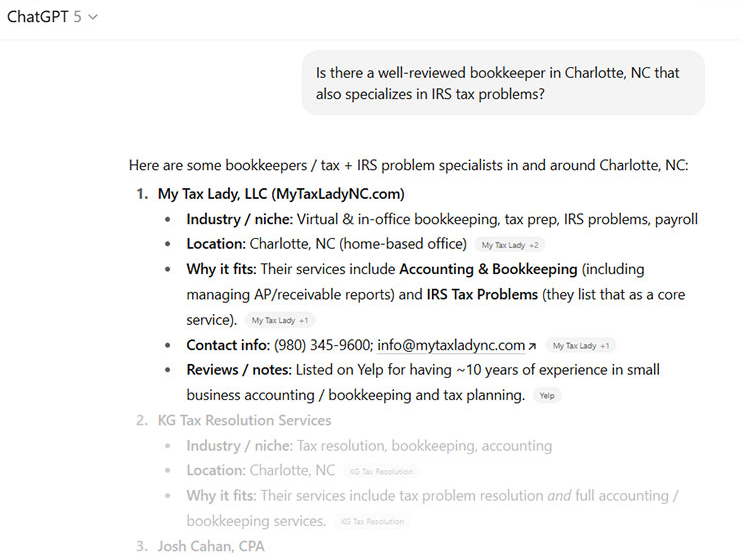Screen dimensions: 741x557
Task: Click intro line 'Here are some bookkeepers'
Action: pos(408,165)
